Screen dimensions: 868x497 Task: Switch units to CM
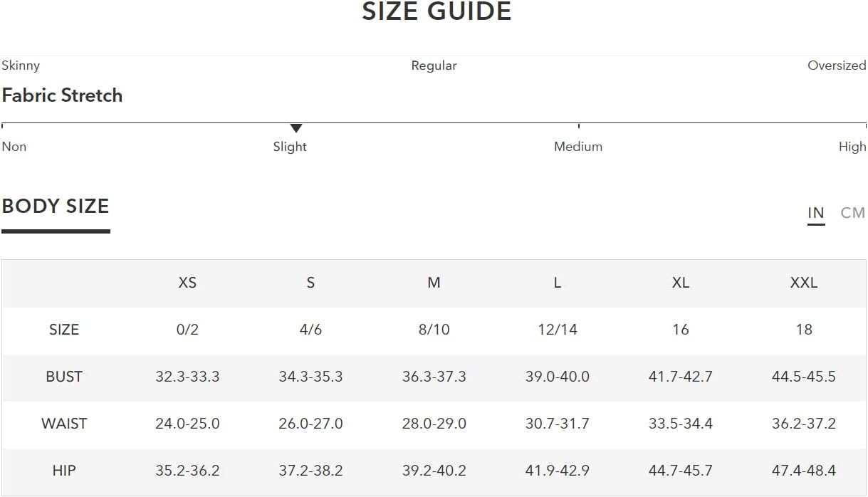pos(852,213)
